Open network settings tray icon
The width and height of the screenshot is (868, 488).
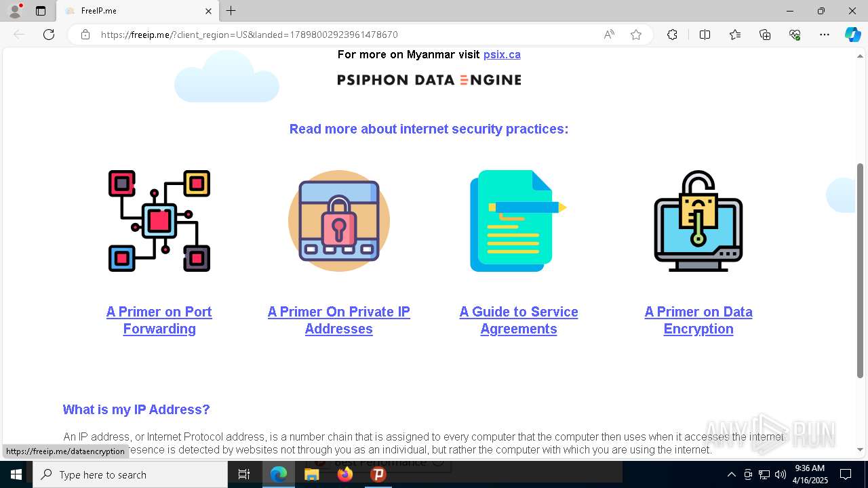[764, 474]
